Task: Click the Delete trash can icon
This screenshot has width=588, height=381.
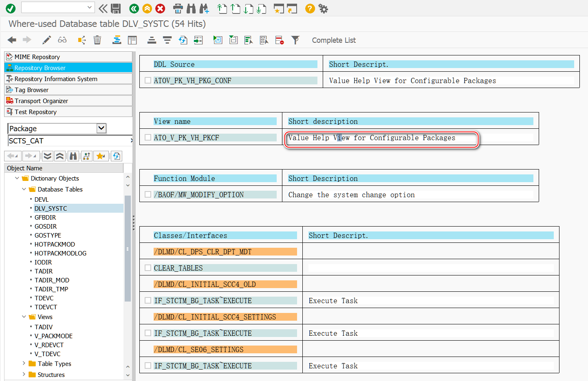Action: click(x=97, y=40)
